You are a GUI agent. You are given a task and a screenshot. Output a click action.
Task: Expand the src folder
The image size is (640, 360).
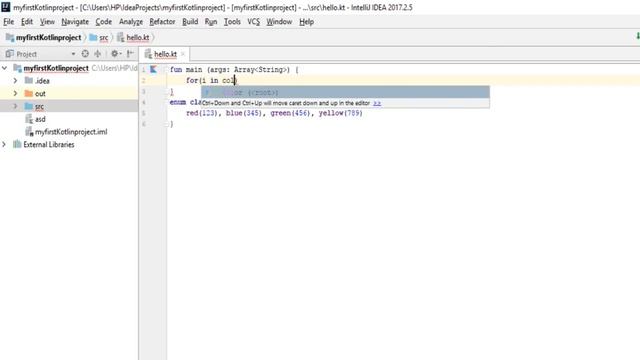point(15,106)
